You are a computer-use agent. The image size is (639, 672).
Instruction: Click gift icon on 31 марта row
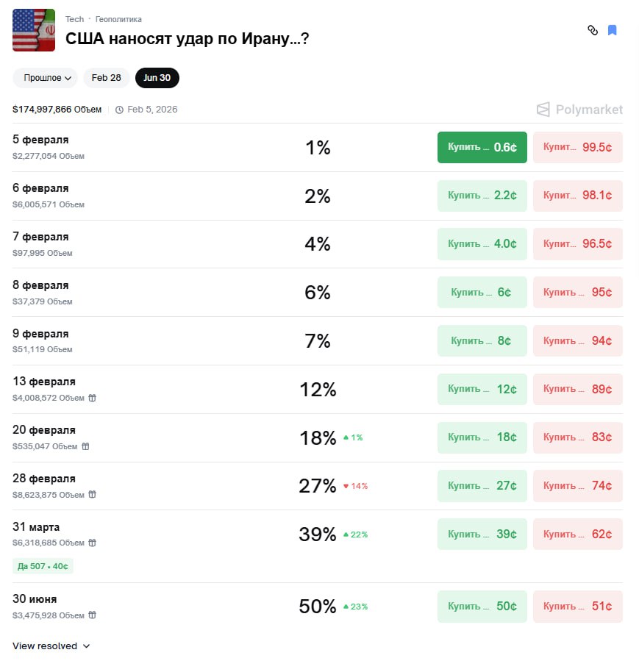pos(92,543)
